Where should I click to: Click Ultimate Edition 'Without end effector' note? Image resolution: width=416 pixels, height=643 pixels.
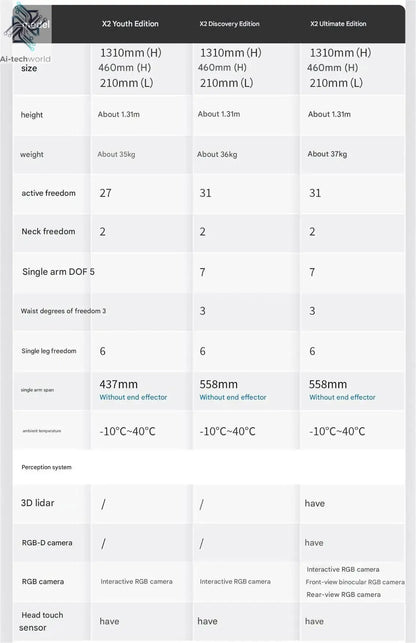[342, 397]
